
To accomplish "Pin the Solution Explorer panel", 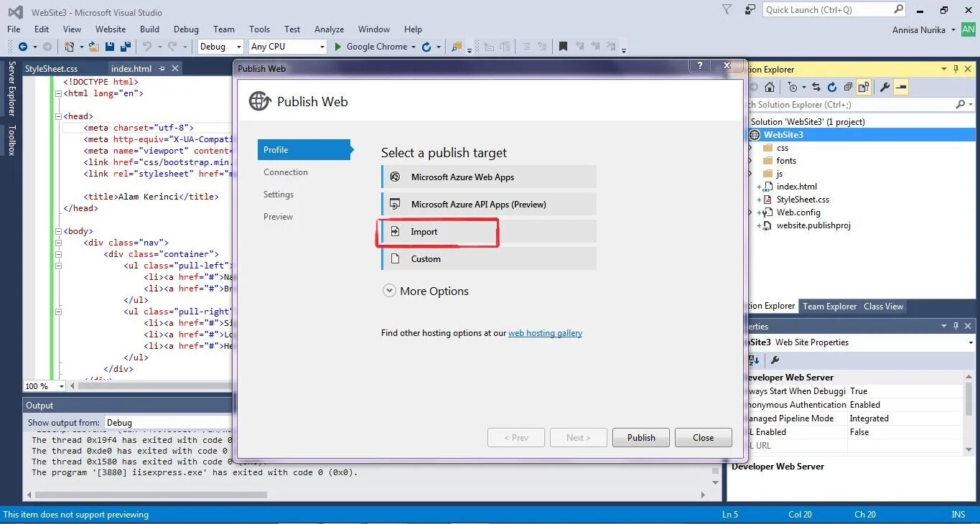I will (x=955, y=69).
